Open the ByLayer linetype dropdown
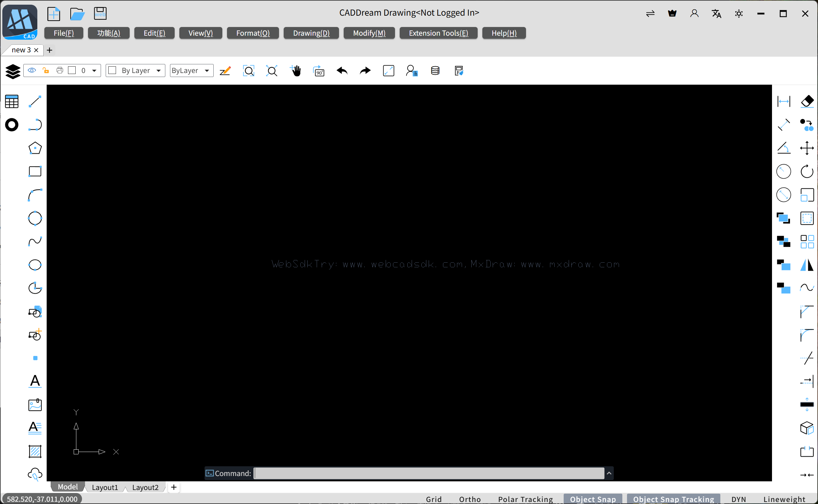This screenshot has height=504, width=818. pos(207,71)
